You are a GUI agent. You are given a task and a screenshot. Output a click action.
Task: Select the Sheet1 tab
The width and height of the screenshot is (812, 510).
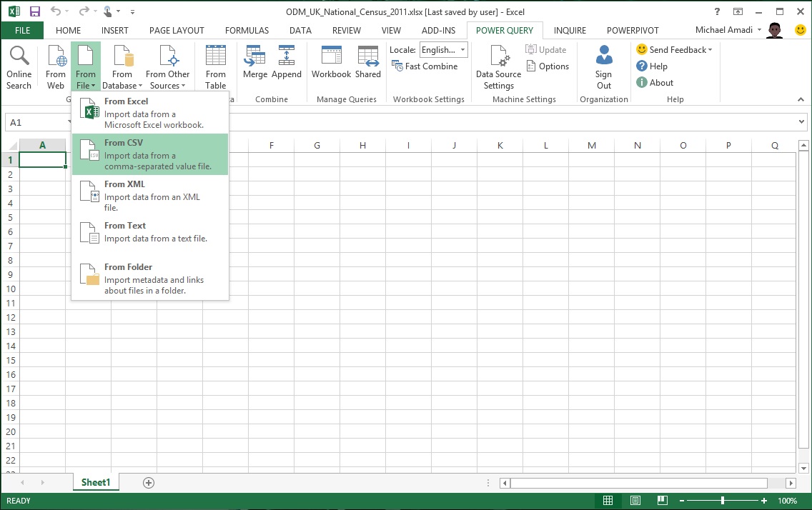(x=96, y=482)
